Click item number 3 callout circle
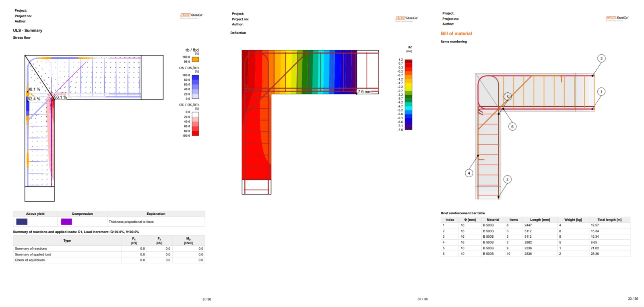The image size is (644, 307). (x=601, y=58)
